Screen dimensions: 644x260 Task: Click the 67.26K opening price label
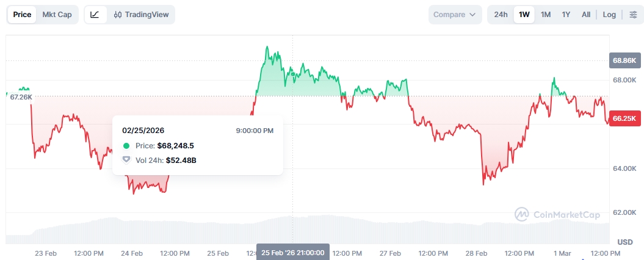[21, 97]
